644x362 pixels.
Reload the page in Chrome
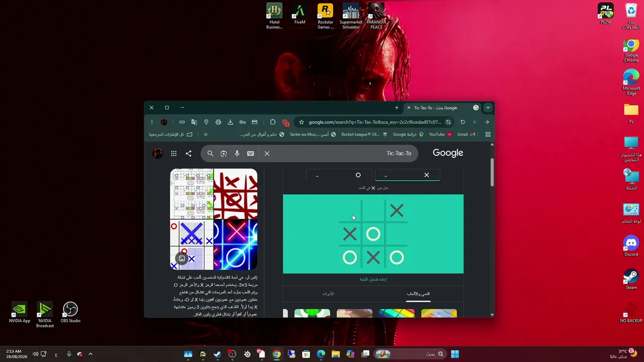(x=463, y=122)
